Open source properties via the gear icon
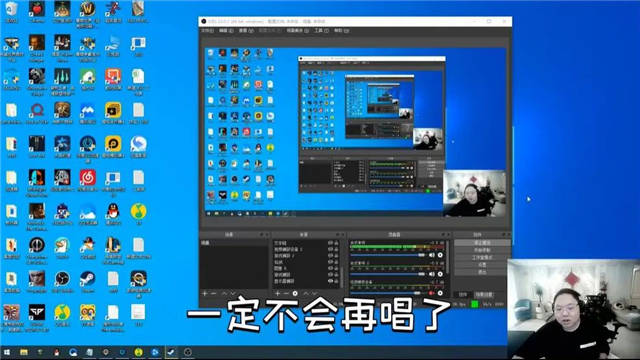This screenshot has height=360, width=640. click(295, 293)
